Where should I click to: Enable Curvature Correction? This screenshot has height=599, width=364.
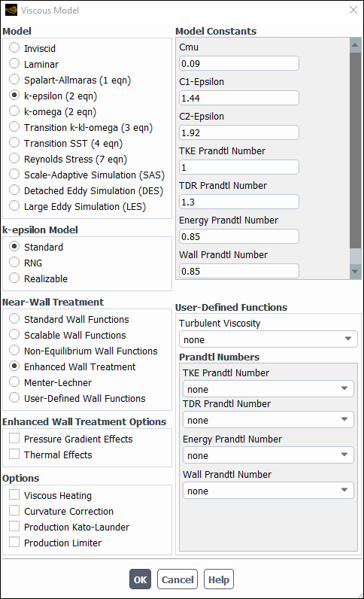click(14, 511)
